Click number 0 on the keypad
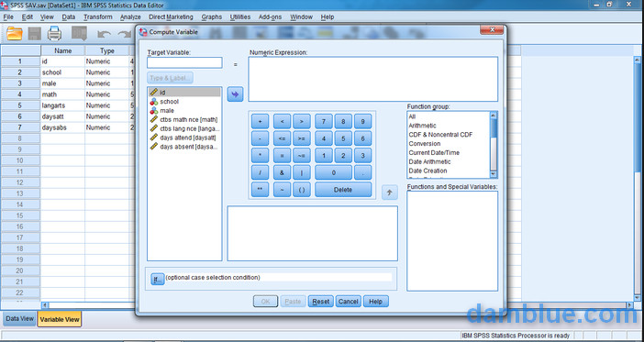 [x=334, y=172]
